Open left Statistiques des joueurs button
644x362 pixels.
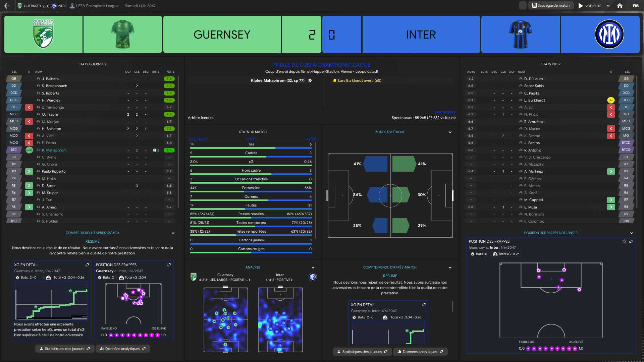64,349
